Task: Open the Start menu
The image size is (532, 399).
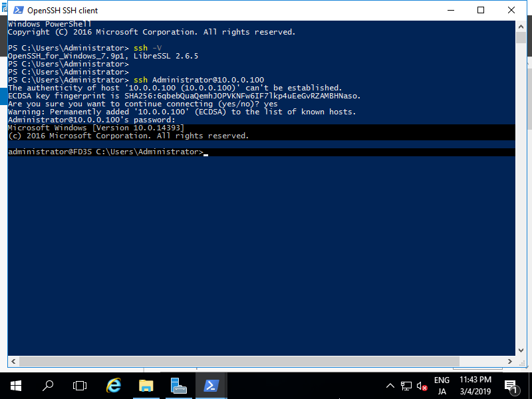Action: tap(16, 386)
